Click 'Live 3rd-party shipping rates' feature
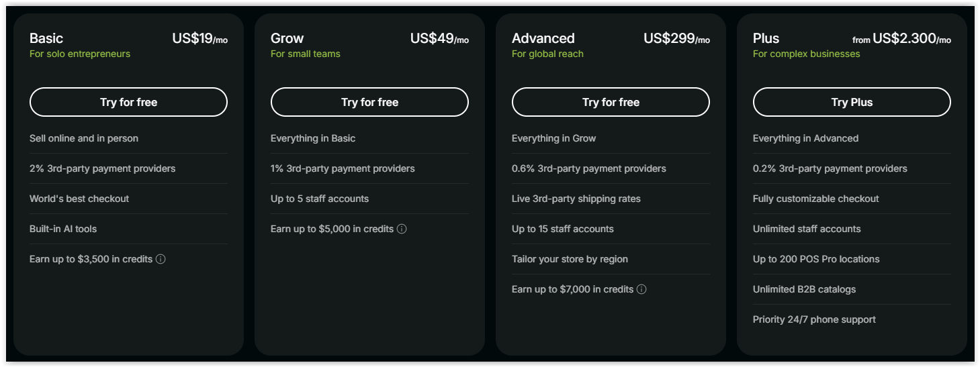Viewport: 980px width, 367px height. (576, 199)
